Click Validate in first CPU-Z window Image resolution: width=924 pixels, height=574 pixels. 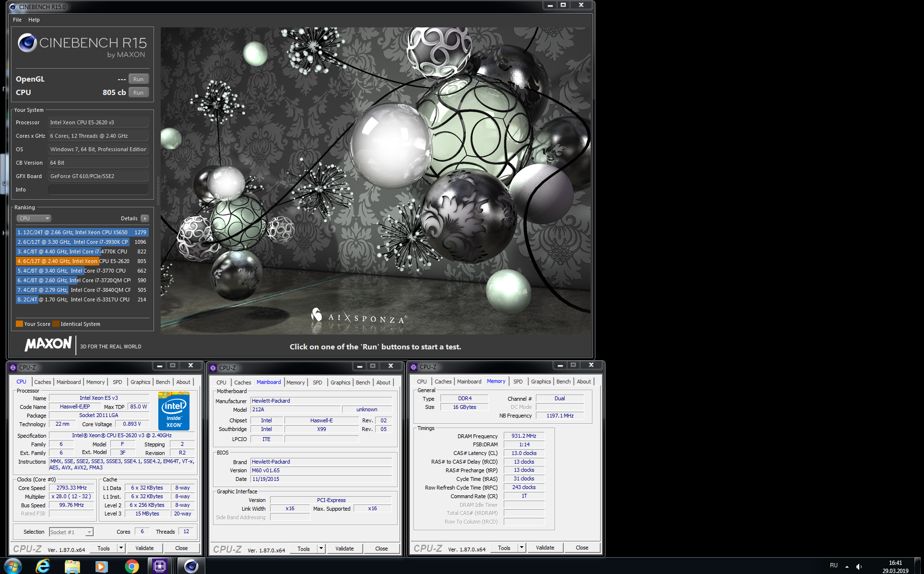(x=144, y=548)
